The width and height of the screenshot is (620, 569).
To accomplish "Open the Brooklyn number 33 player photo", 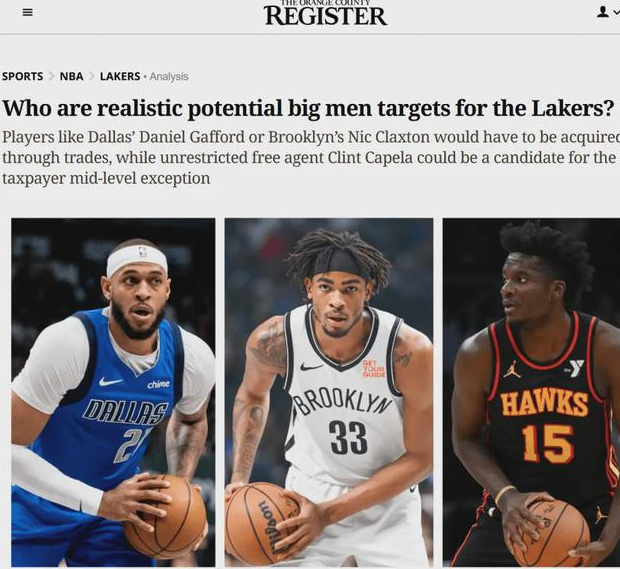I will 329,392.
